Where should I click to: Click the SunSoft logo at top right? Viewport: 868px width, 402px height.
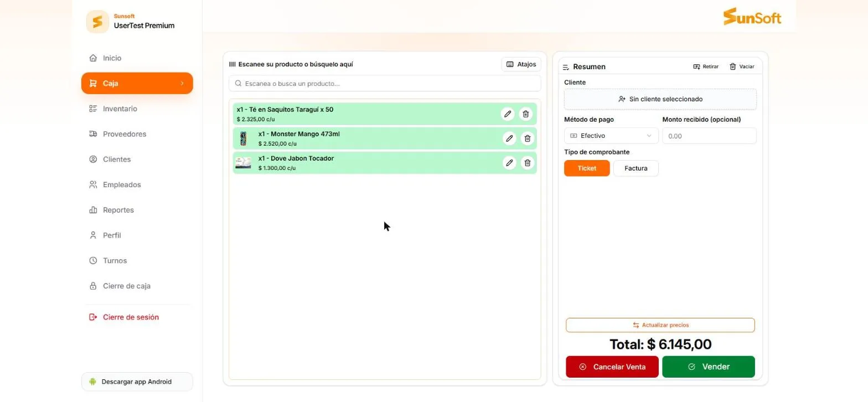[752, 17]
